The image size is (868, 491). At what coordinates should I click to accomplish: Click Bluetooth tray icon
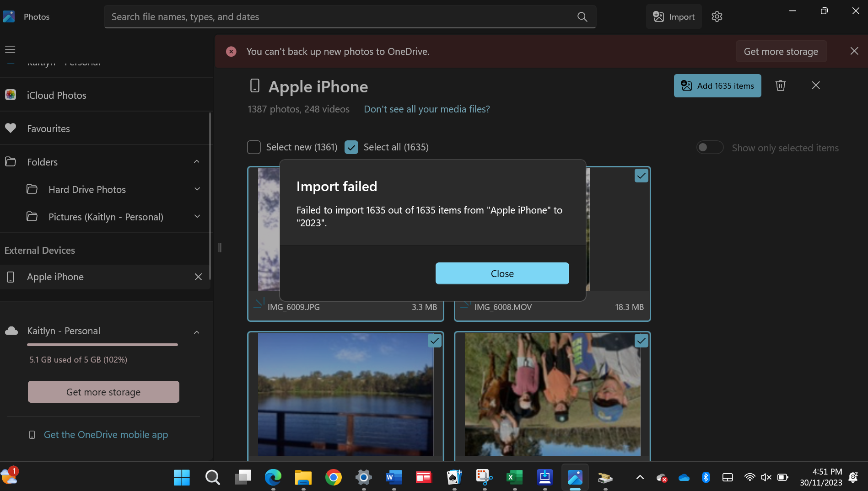(706, 477)
